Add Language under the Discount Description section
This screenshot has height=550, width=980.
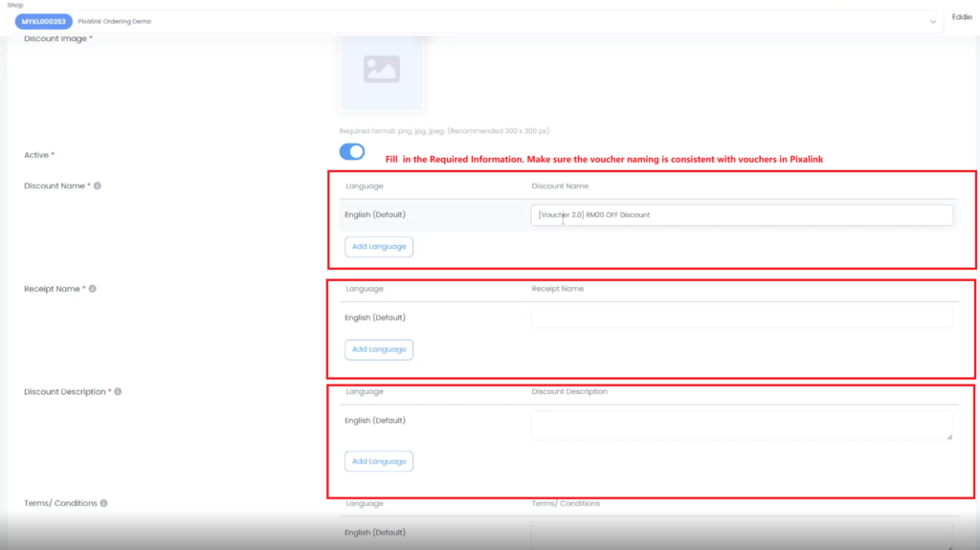coord(379,461)
